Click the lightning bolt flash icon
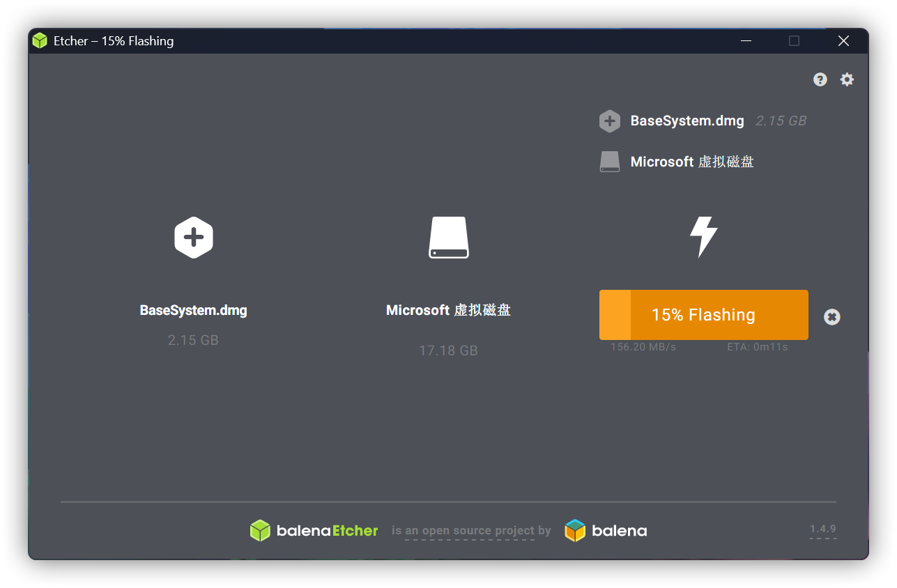This screenshot has height=588, width=897. coord(703,237)
